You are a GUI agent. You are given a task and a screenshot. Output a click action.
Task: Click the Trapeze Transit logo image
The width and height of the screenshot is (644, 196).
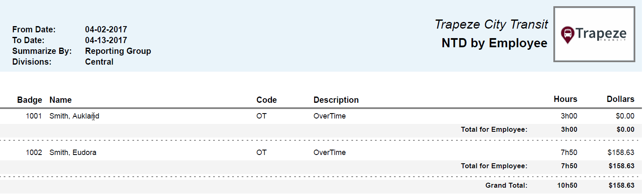tap(594, 34)
